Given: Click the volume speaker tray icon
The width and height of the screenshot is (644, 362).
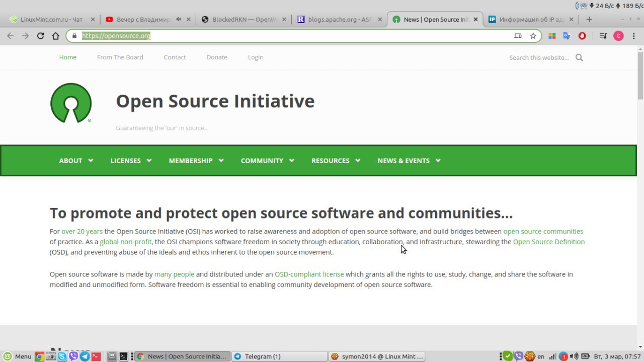Looking at the screenshot, I should coord(575,356).
